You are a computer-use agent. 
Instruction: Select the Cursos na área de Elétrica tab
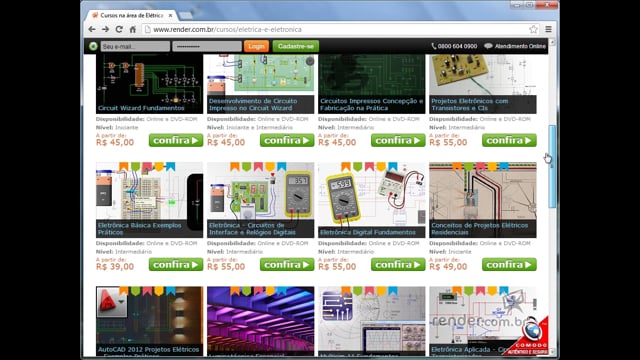(131, 16)
